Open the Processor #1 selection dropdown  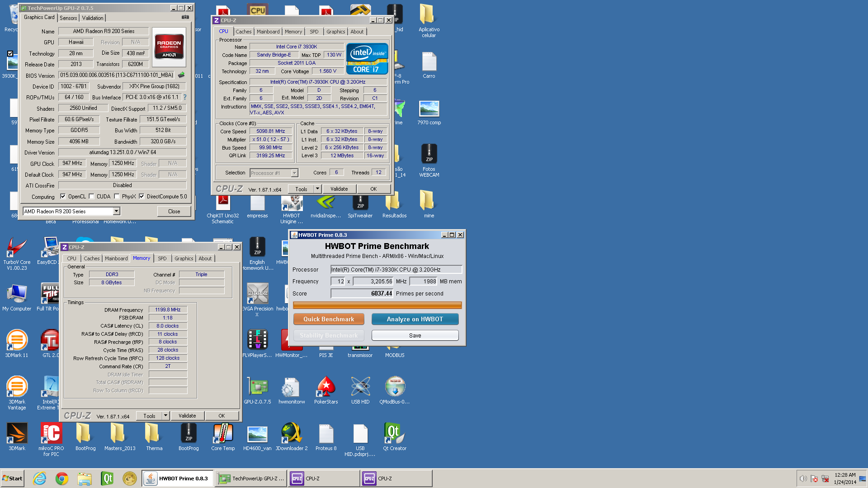(274, 173)
